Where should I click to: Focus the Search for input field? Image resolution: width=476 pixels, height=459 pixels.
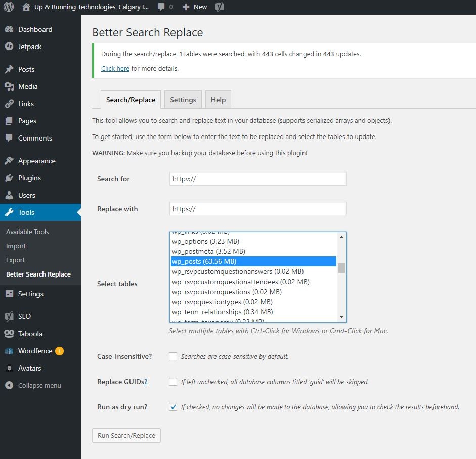pyautogui.click(x=258, y=179)
